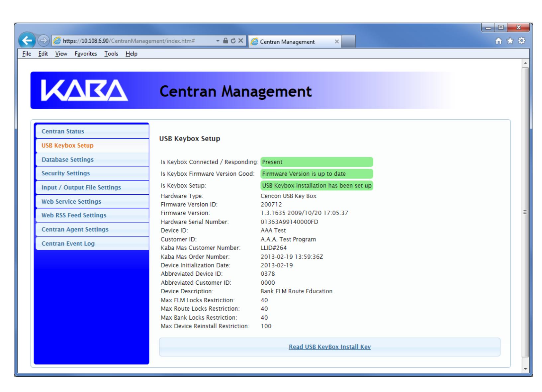Click customer ID 'A.A.A. Test Program'
This screenshot has width=542, height=392.
[x=288, y=239]
